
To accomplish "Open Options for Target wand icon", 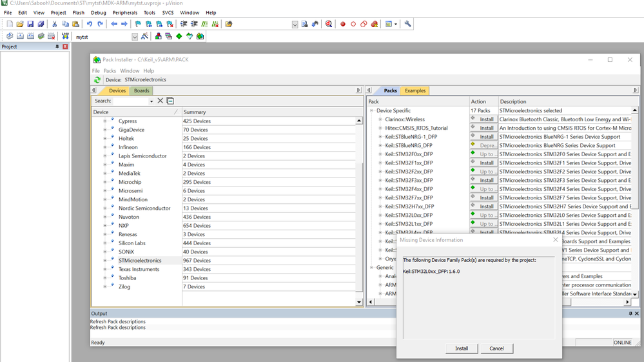I will point(144,37).
